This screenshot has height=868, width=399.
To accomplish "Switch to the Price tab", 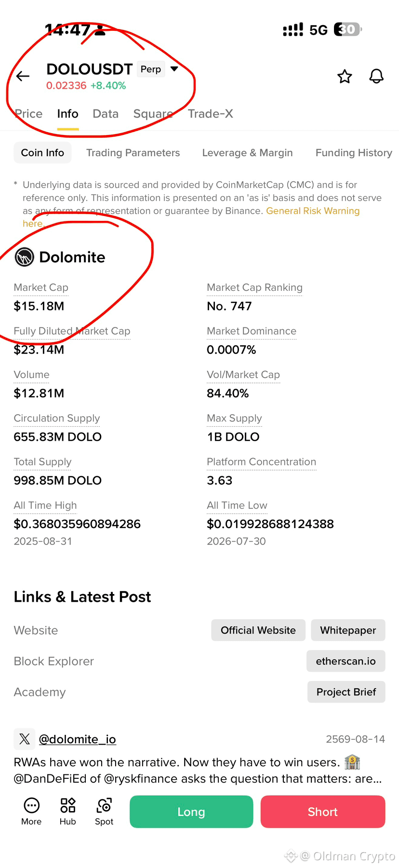I will pos(28,114).
